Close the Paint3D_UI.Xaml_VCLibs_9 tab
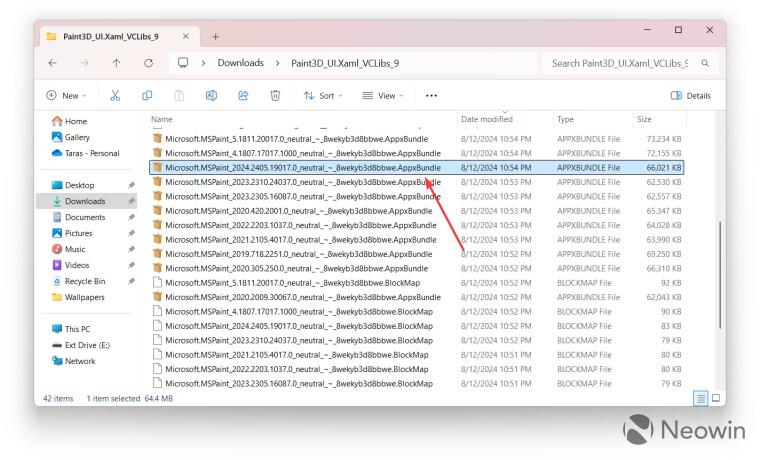The width and height of the screenshot is (760, 460). (x=186, y=36)
